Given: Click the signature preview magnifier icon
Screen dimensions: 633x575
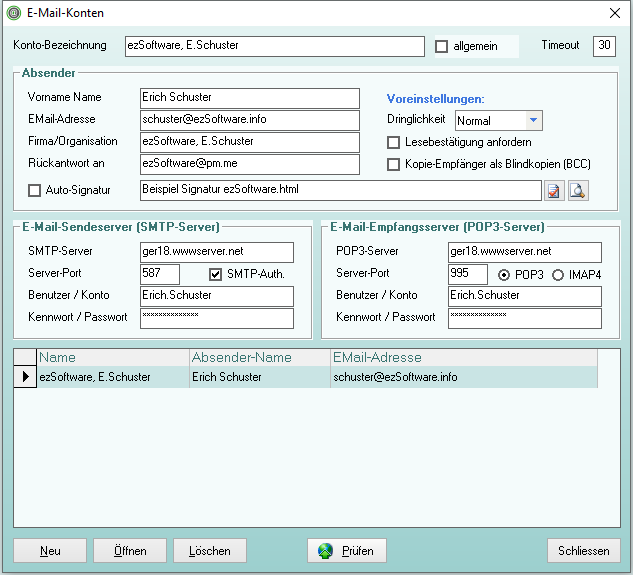Looking at the screenshot, I should tap(578, 190).
